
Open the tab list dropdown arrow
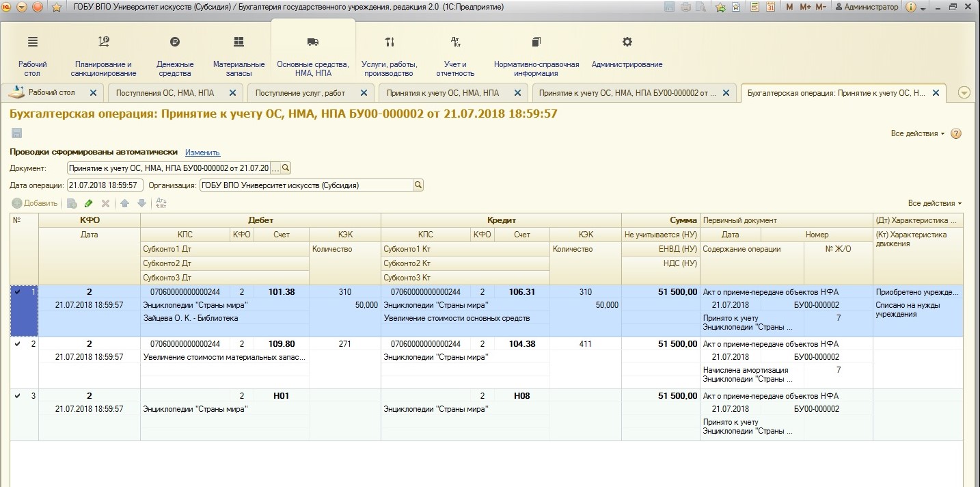coord(964,93)
